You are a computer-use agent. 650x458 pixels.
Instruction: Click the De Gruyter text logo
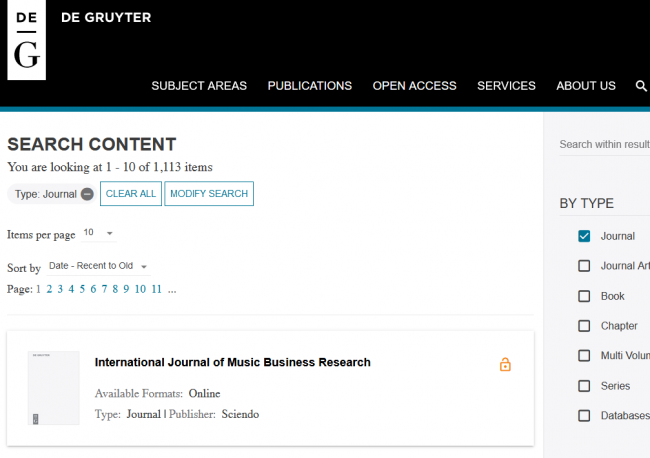tap(106, 17)
